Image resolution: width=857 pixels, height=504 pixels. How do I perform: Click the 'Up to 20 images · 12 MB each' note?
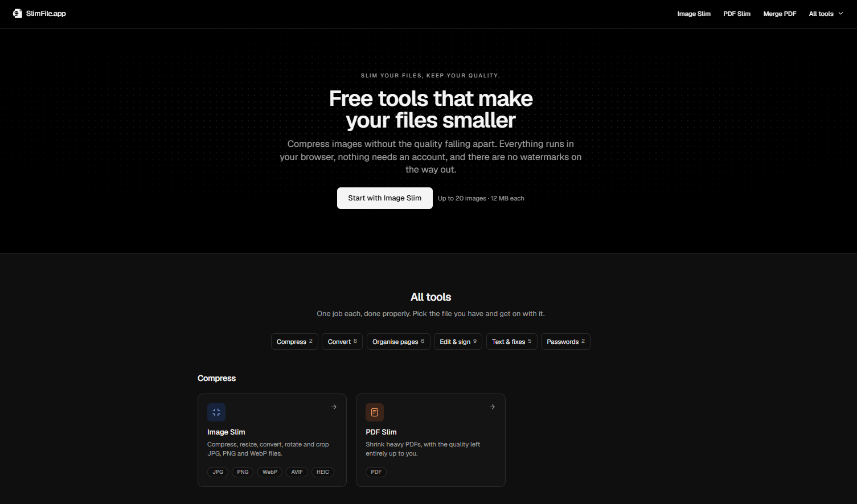(481, 198)
